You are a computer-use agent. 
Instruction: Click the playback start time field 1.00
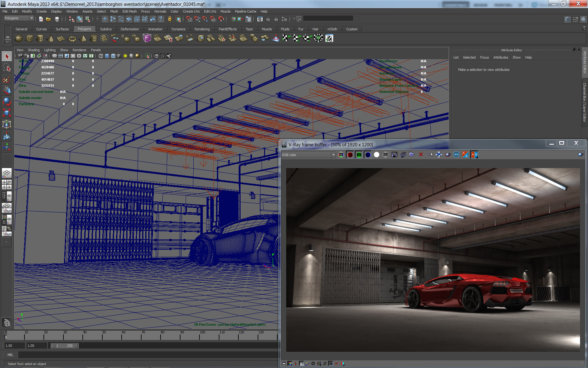[37, 346]
